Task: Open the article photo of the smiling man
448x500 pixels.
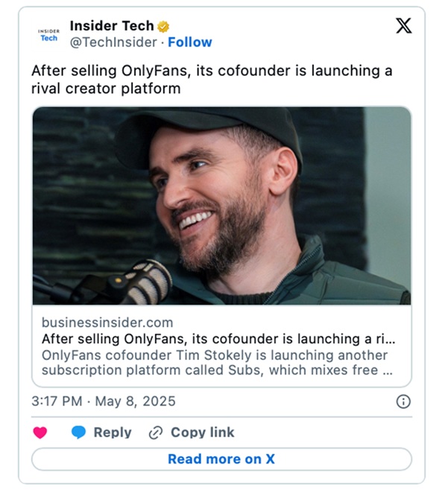Action: tap(221, 205)
